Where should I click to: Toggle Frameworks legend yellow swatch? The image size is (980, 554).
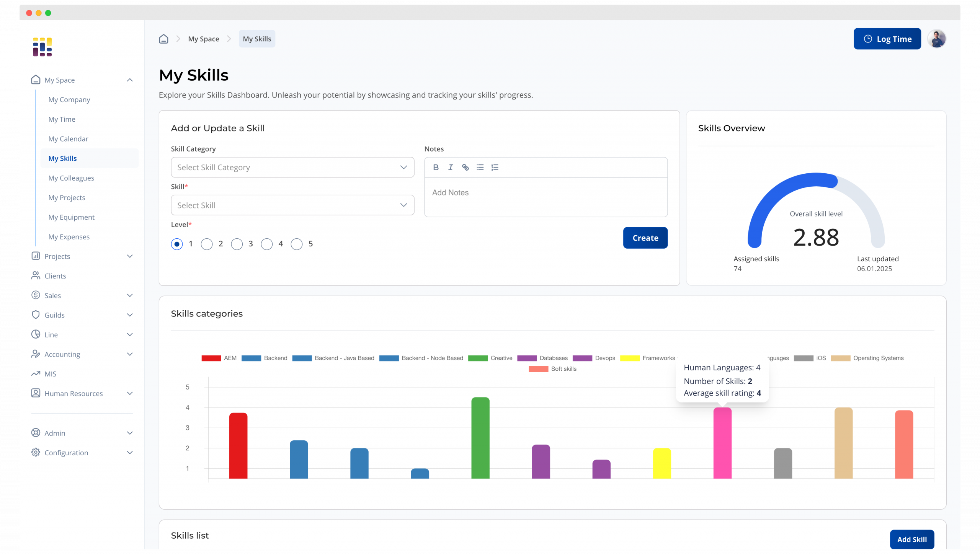[x=630, y=358]
